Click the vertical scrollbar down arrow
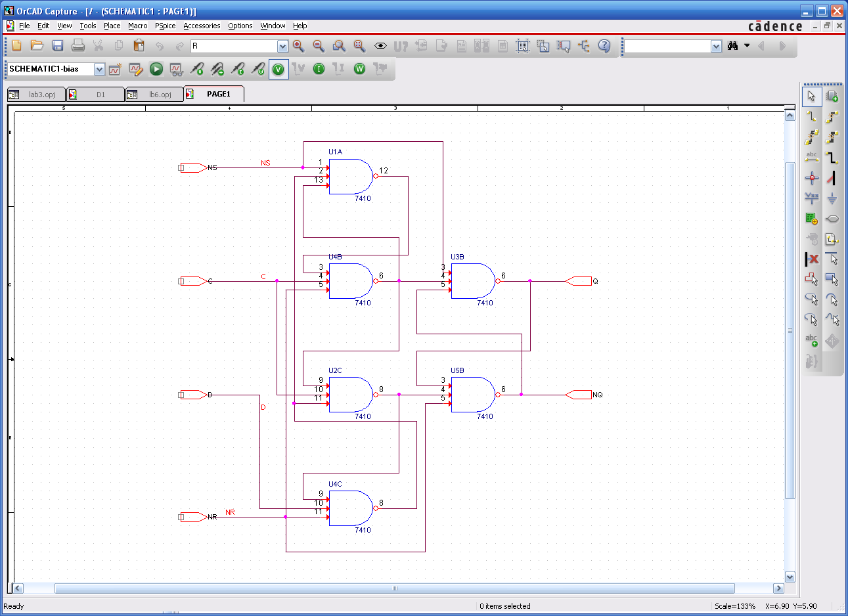This screenshot has height=616, width=848. [x=790, y=577]
